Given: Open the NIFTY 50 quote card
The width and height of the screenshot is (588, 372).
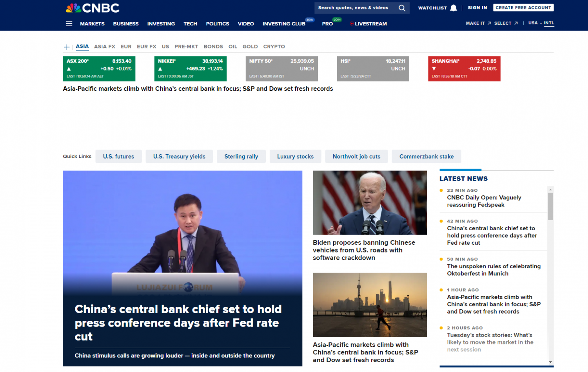Looking at the screenshot, I should coord(282,69).
